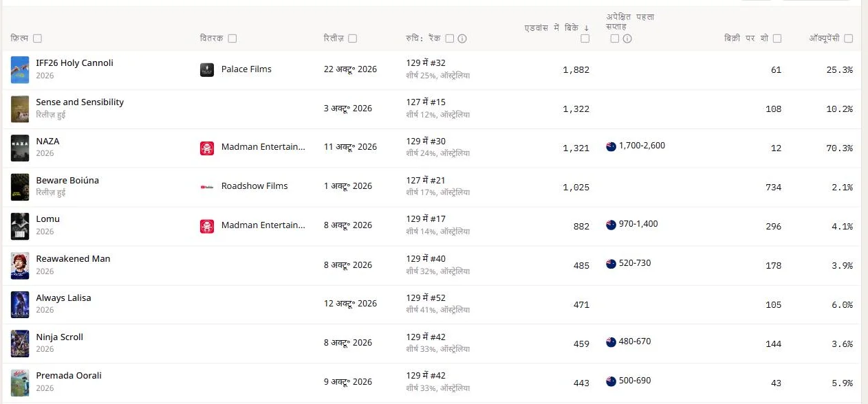868x404 pixels.
Task: Toggle the रुचि: रैंक column checkbox
Action: [450, 38]
